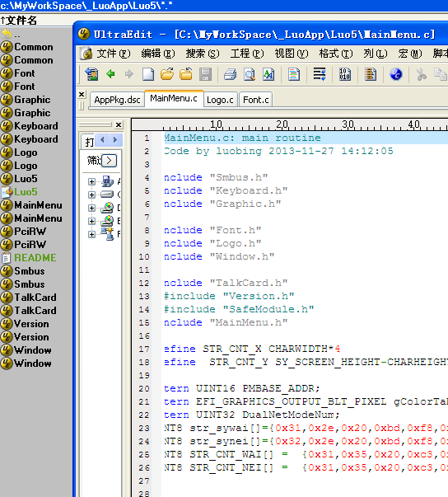Expand the last network node in file tree

91,234
